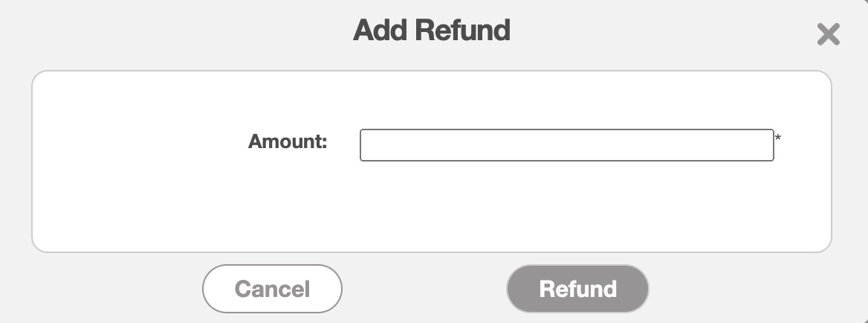Click the Add Refund dialog title
Image resolution: width=868 pixels, height=323 pixels.
coord(432,31)
